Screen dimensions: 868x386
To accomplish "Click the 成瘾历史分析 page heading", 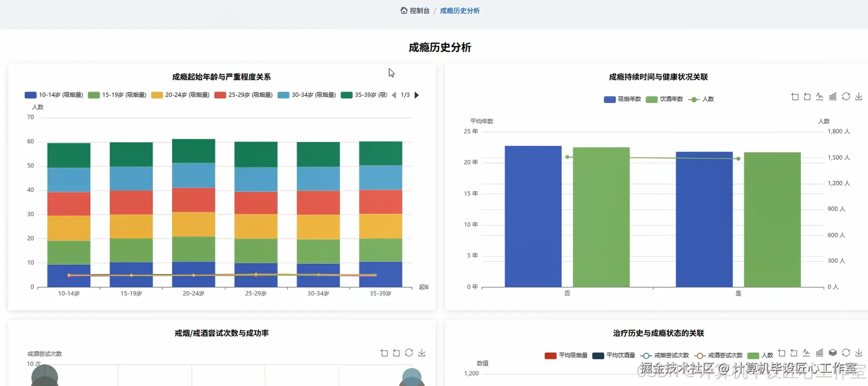I will (440, 47).
